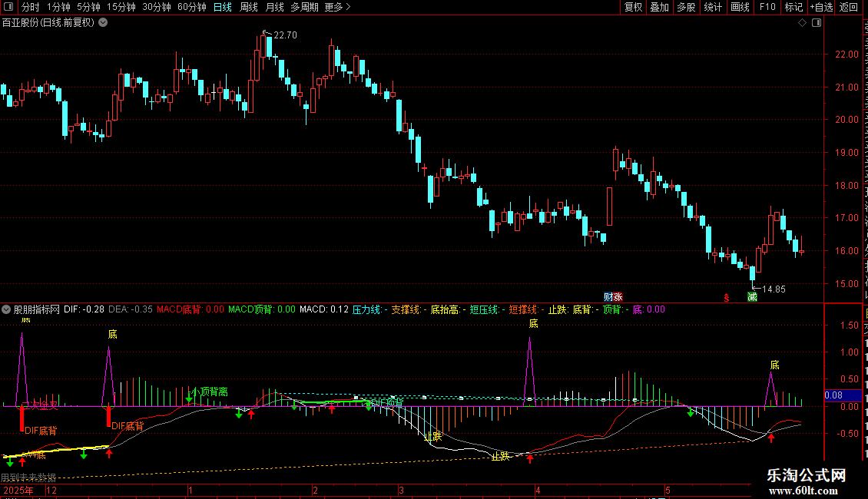Click the 小顶背离 signal label
The width and height of the screenshot is (868, 499).
[x=209, y=392]
